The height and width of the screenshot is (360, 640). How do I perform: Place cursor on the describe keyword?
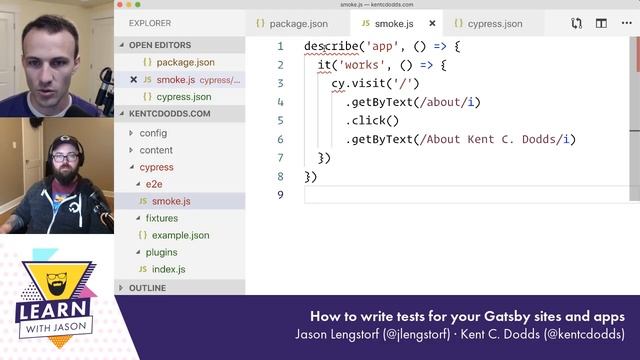tap(331, 46)
